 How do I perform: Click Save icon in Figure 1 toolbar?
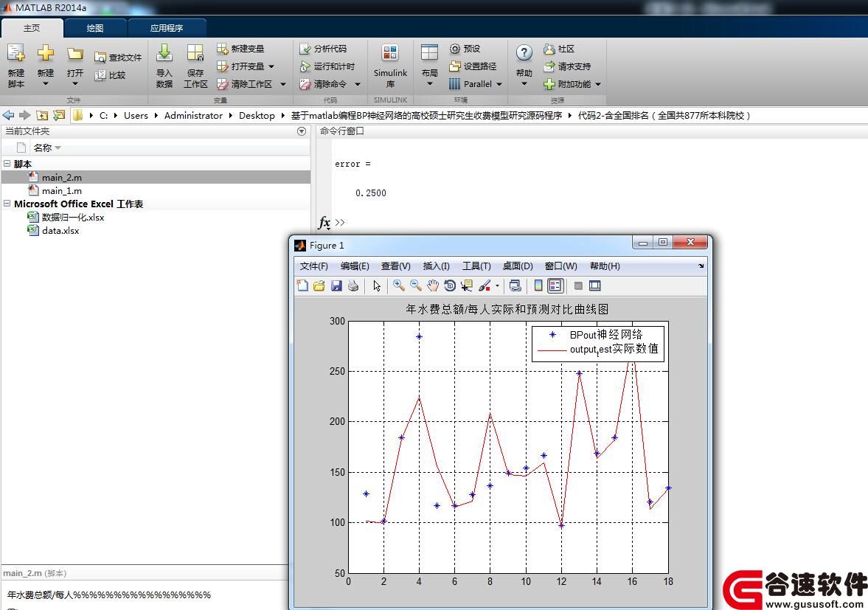[x=336, y=285]
